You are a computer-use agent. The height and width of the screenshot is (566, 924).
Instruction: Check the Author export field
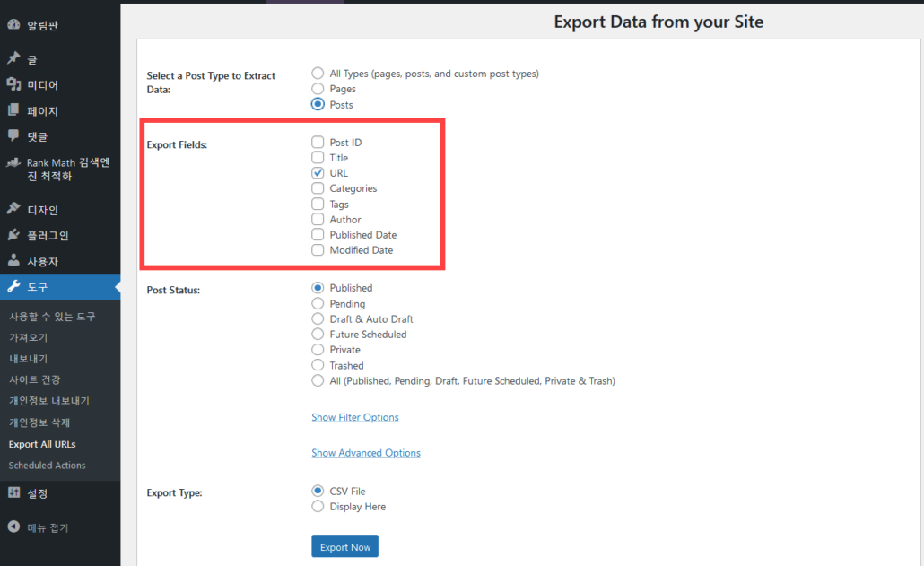point(318,219)
